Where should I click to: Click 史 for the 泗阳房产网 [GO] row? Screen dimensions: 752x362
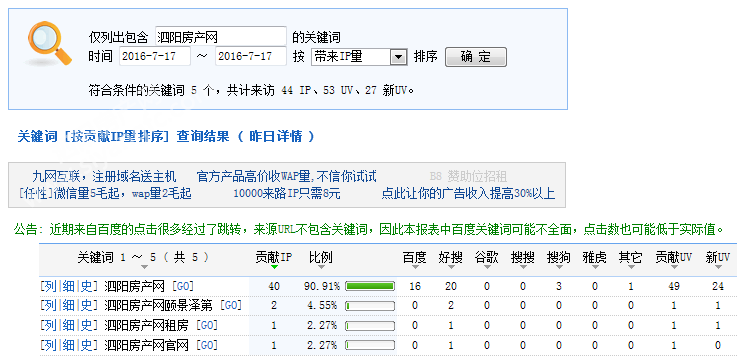(x=87, y=286)
